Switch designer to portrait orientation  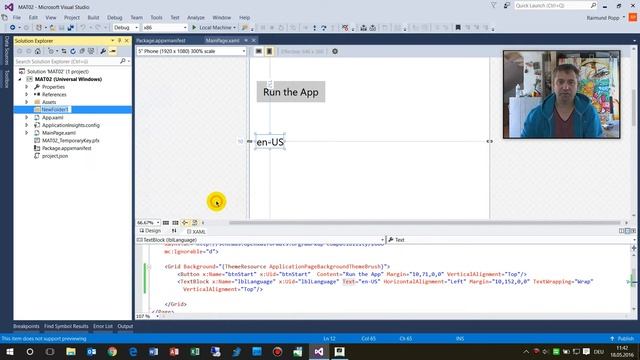(x=269, y=51)
